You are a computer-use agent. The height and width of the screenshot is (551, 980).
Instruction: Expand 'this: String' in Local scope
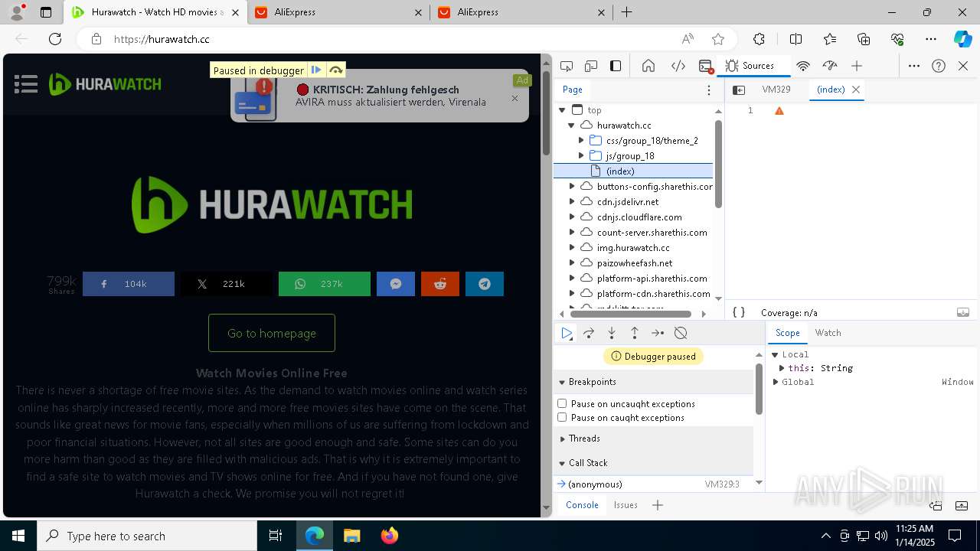782,368
